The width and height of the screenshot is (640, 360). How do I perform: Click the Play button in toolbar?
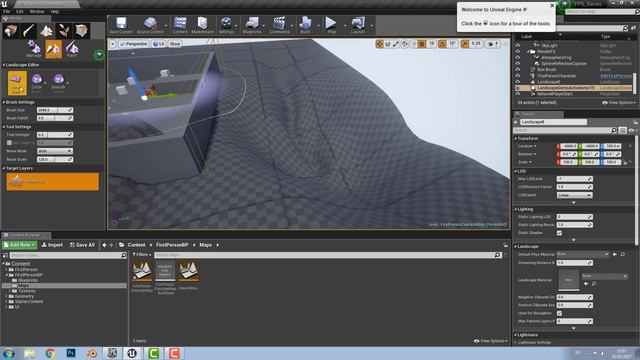[x=331, y=25]
